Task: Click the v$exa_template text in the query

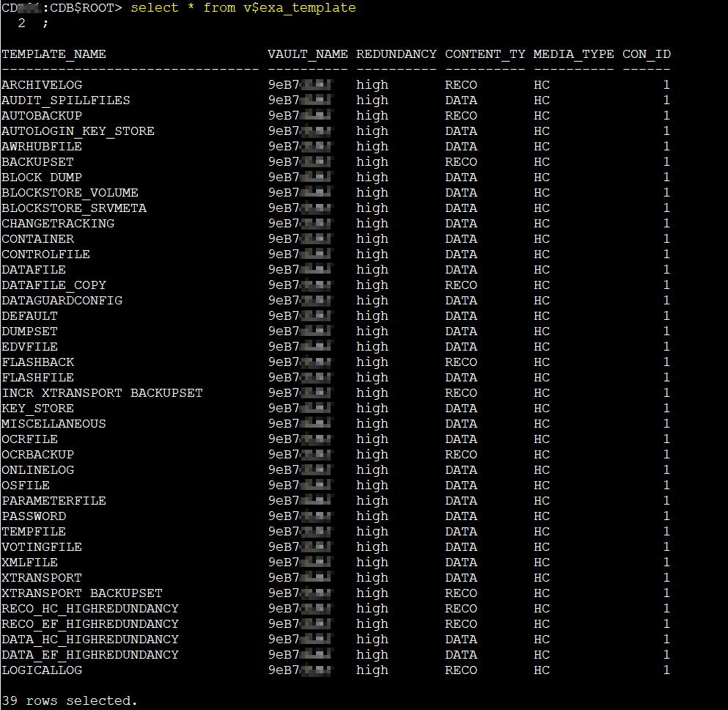Action: (299, 8)
